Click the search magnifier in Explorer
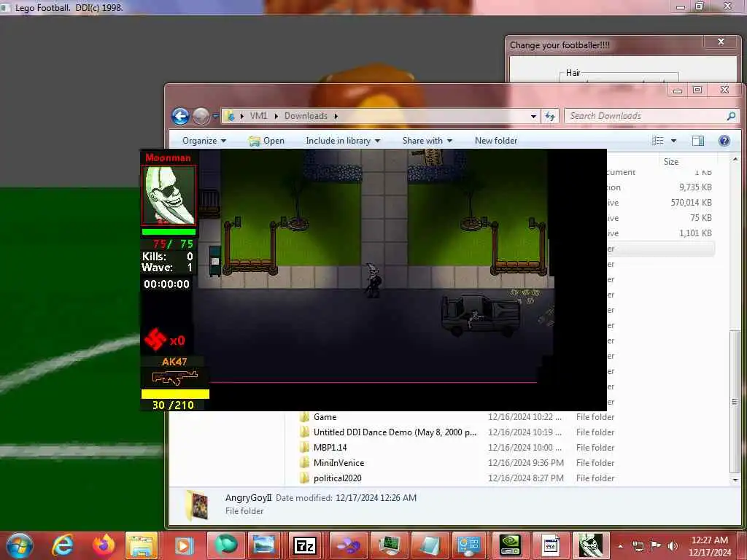The width and height of the screenshot is (747, 560). (731, 116)
